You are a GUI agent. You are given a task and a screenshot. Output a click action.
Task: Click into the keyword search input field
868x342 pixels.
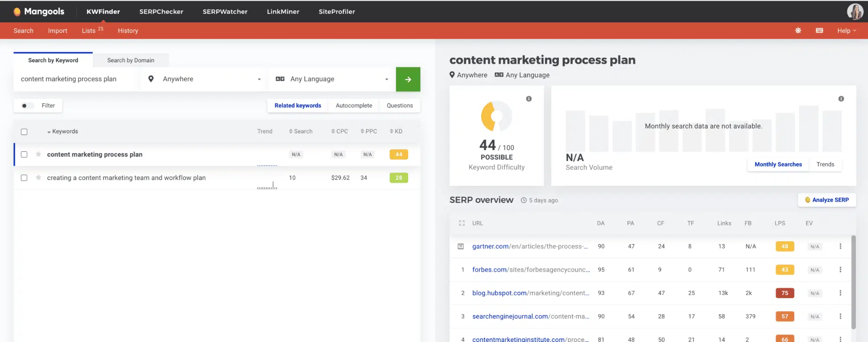(x=76, y=79)
